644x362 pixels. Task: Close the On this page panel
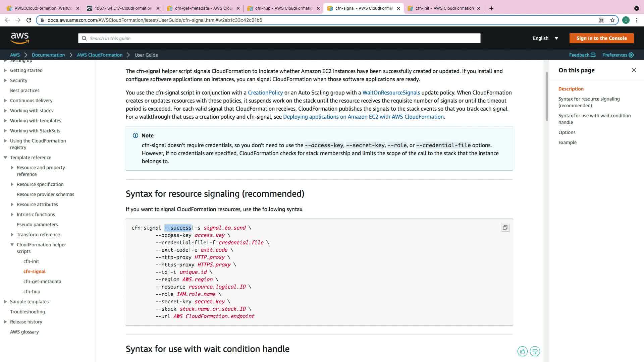(634, 70)
